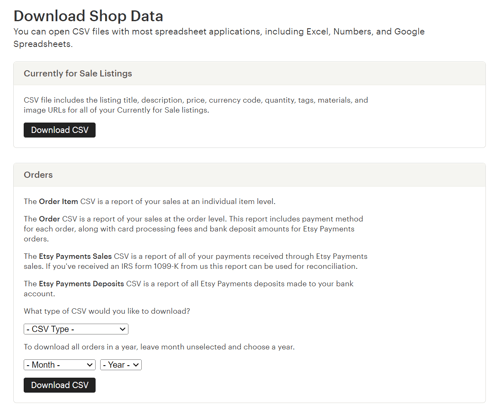Click the 'You can open CSV files' intro text
Image resolution: width=500 pixels, height=408 pixels.
pyautogui.click(x=219, y=38)
